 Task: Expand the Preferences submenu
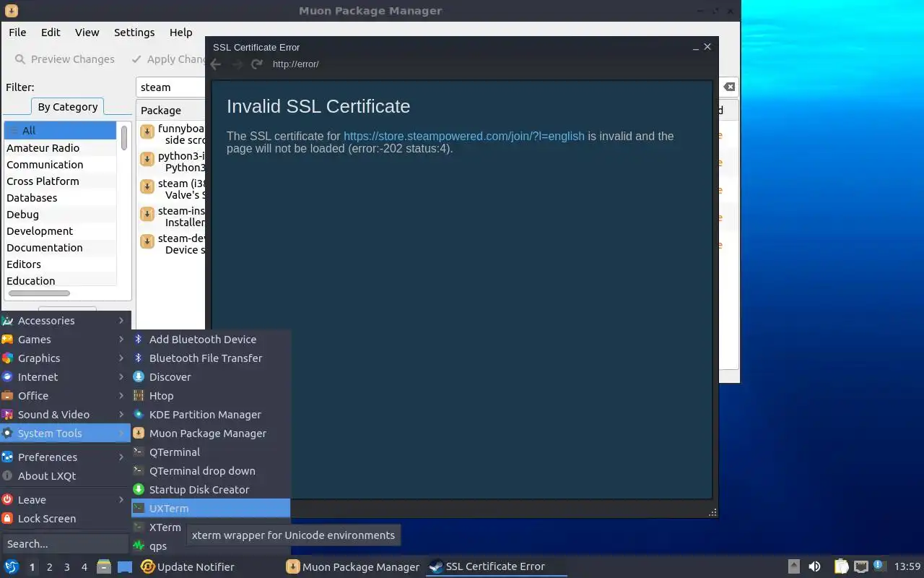click(65, 457)
